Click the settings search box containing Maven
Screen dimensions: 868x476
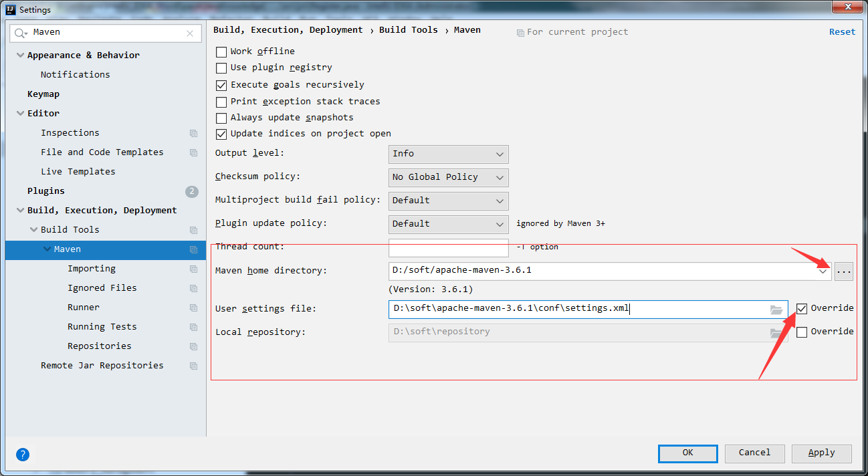pos(106,33)
